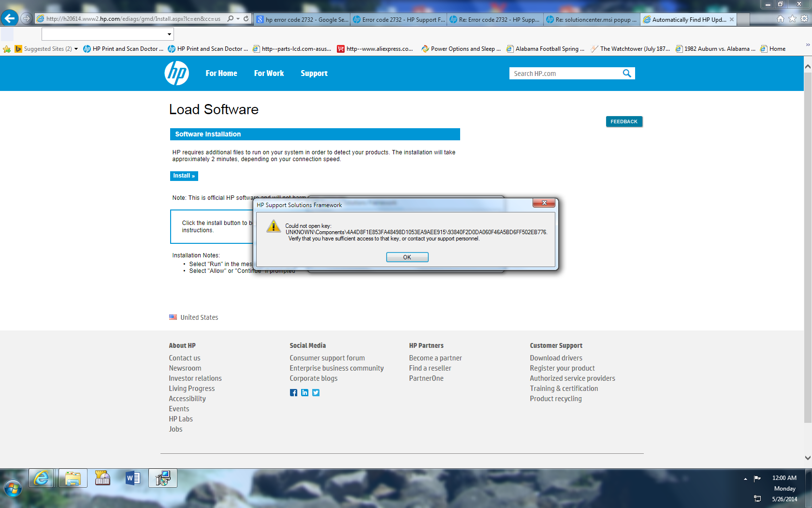The width and height of the screenshot is (812, 508).
Task: Click the taskbar clock showing 12:00 AM
Action: (784, 478)
